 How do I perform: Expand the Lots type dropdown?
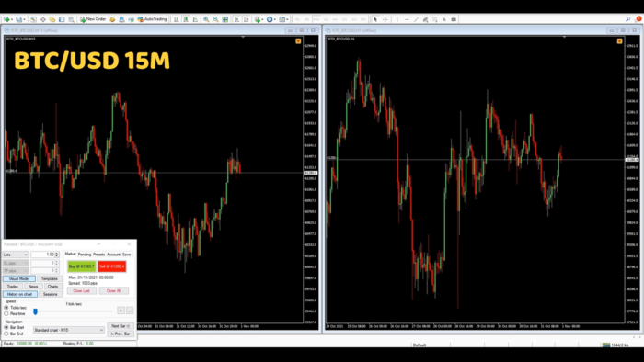[x=16, y=255]
